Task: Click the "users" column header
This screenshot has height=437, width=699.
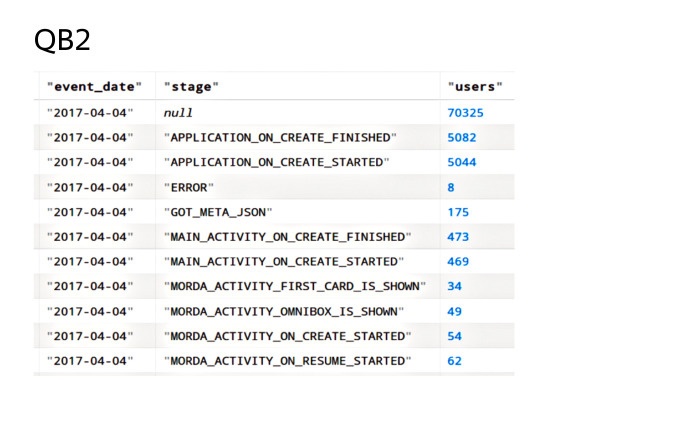Action: pos(475,87)
